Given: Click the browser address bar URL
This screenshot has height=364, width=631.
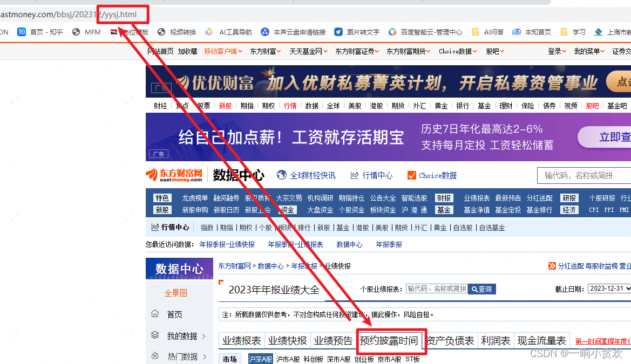Looking at the screenshot, I should point(69,15).
